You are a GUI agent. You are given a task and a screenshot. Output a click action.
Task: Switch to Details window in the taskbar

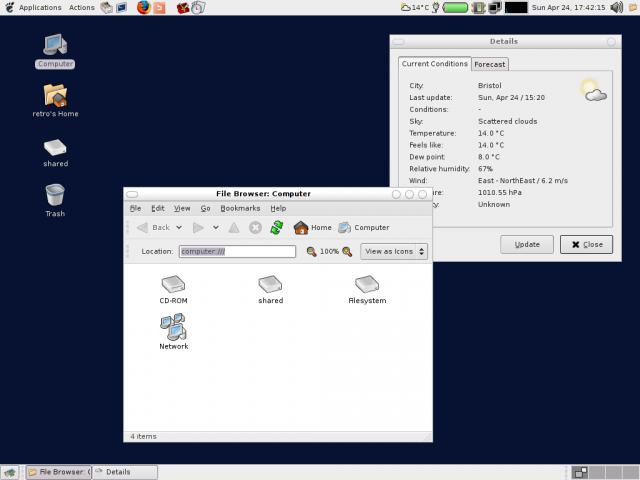[125, 472]
